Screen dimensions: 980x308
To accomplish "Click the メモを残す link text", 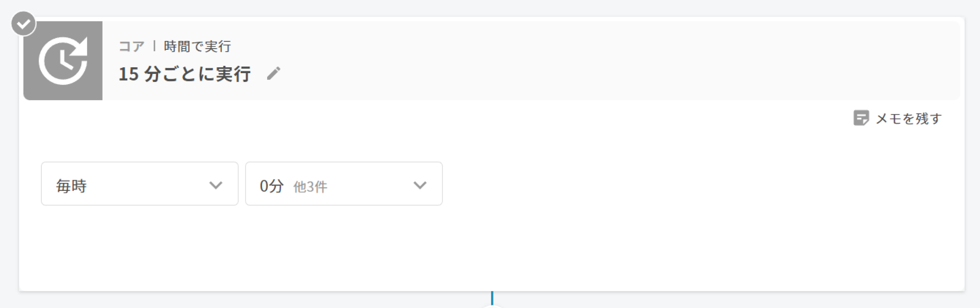I will click(908, 119).
